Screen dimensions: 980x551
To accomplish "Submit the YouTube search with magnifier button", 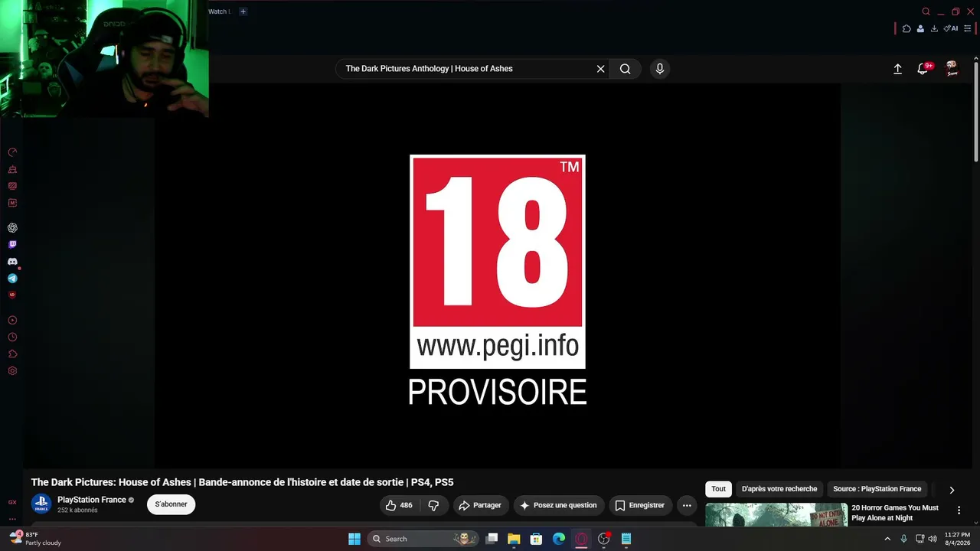I will click(x=626, y=69).
